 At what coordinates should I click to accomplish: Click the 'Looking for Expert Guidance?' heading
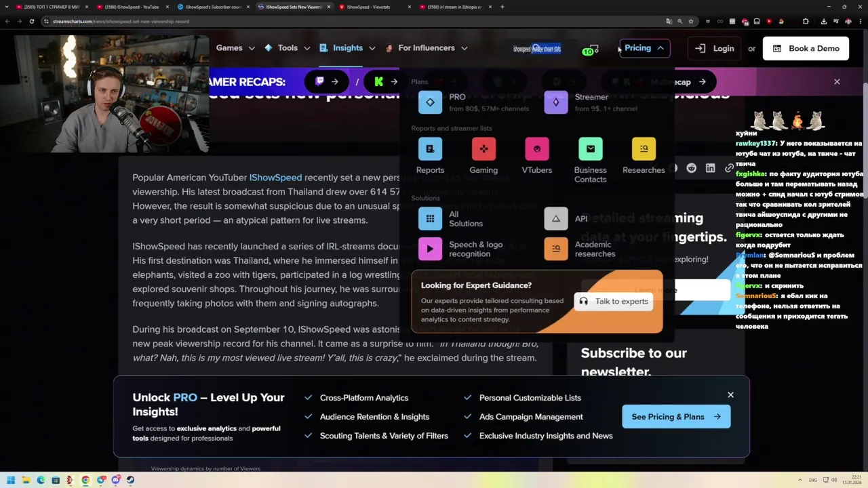[x=476, y=285]
